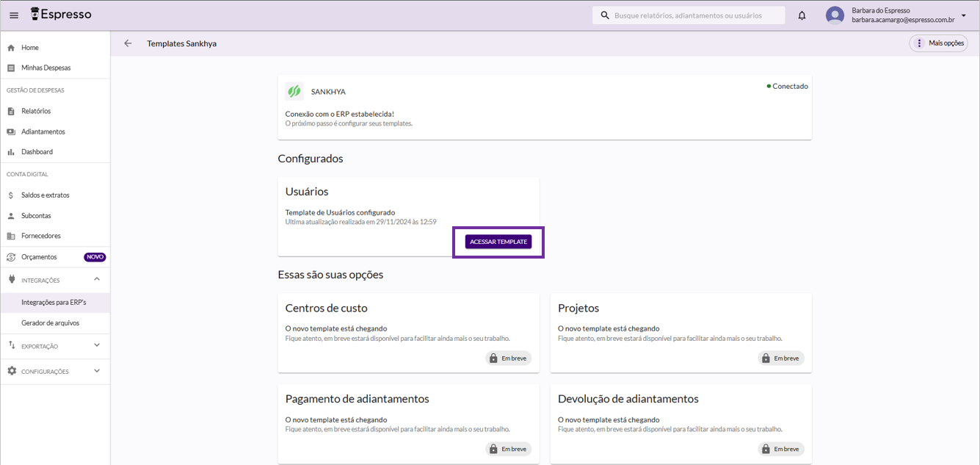Image resolution: width=980 pixels, height=465 pixels.
Task: Click Conexão com o ERP estabelecida text
Action: pos(340,115)
